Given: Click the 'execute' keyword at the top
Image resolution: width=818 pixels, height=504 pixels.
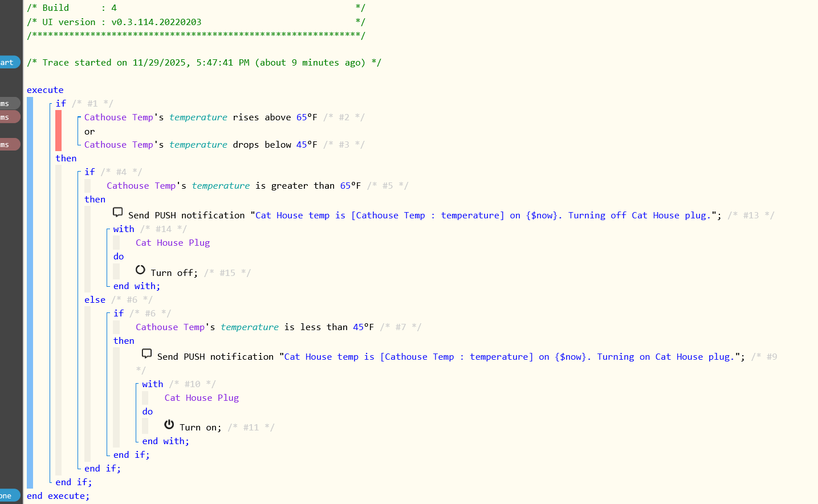Looking at the screenshot, I should coord(45,90).
